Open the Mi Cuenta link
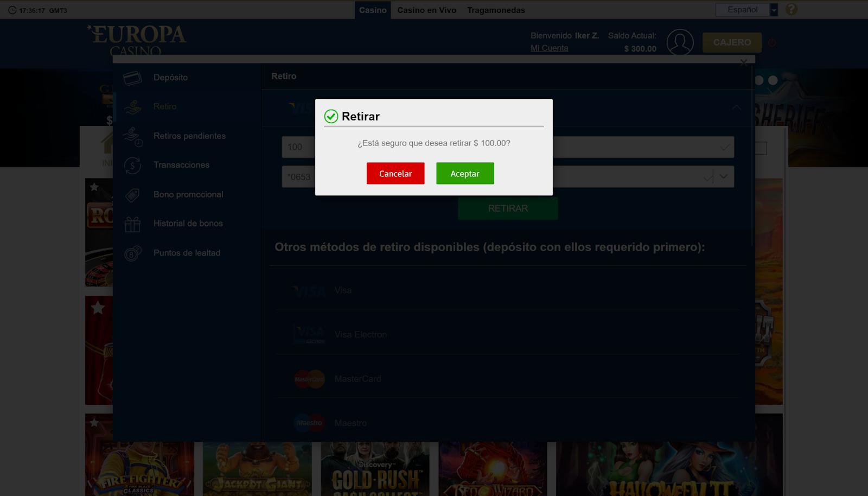The height and width of the screenshot is (496, 868). (x=550, y=48)
